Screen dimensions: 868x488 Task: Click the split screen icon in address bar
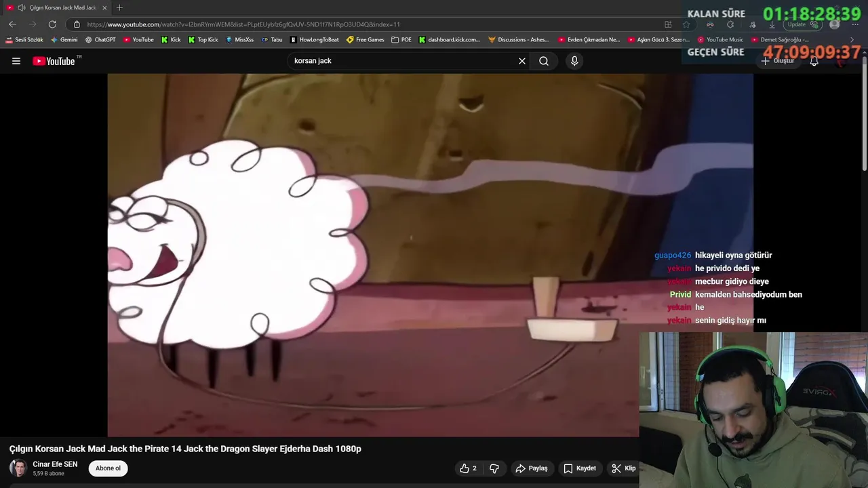668,24
